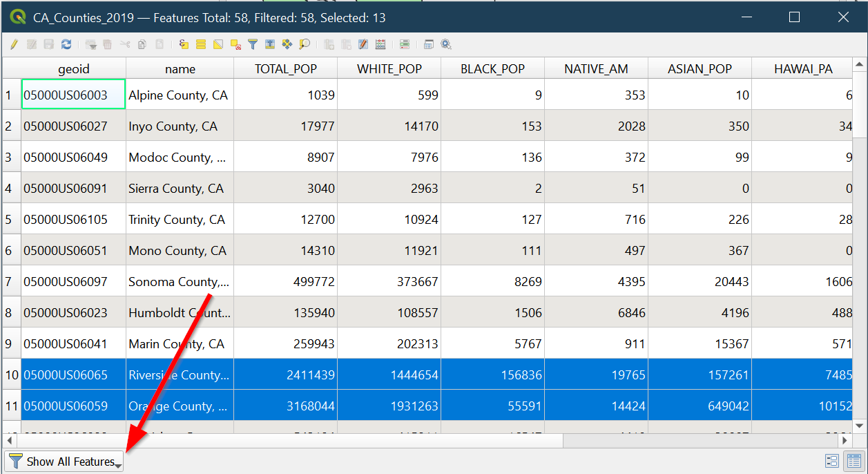Invert the current feature selection
The height and width of the screenshot is (474, 868).
tap(218, 44)
